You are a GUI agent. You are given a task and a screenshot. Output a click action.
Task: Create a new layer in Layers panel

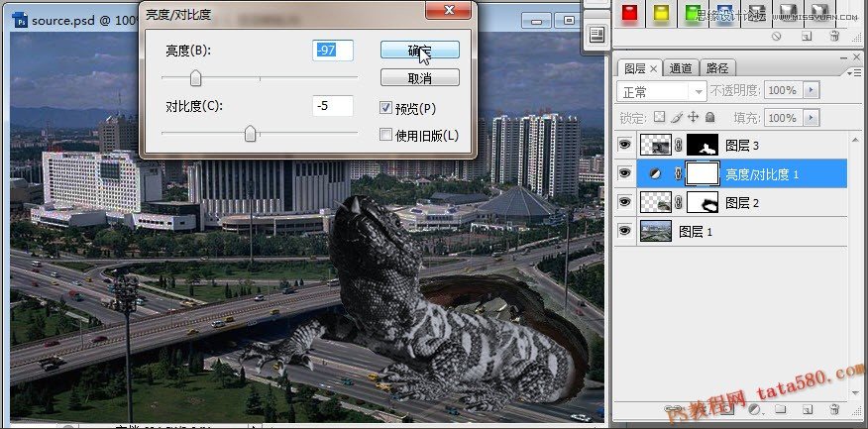(808, 409)
